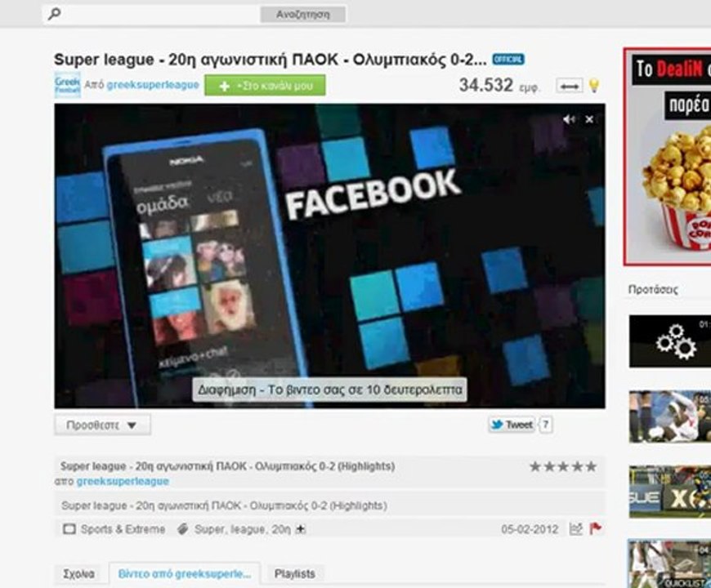The width and height of the screenshot is (711, 588).
Task: Click the Tweet button
Action: [512, 425]
